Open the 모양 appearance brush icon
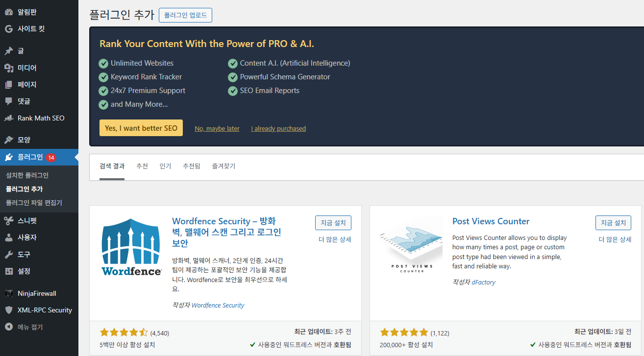The image size is (644, 356). click(x=8, y=140)
